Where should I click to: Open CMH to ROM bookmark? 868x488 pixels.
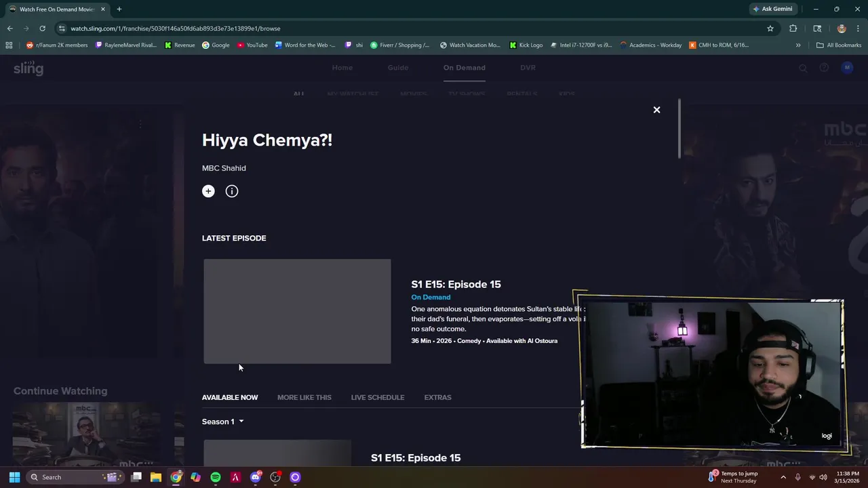coord(719,45)
